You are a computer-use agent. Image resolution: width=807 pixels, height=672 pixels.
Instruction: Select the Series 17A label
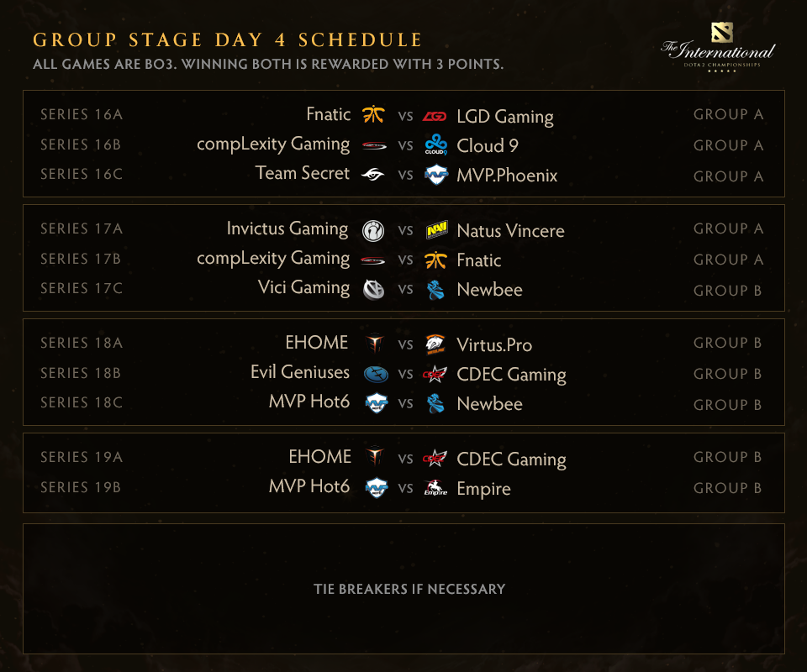tap(82, 228)
